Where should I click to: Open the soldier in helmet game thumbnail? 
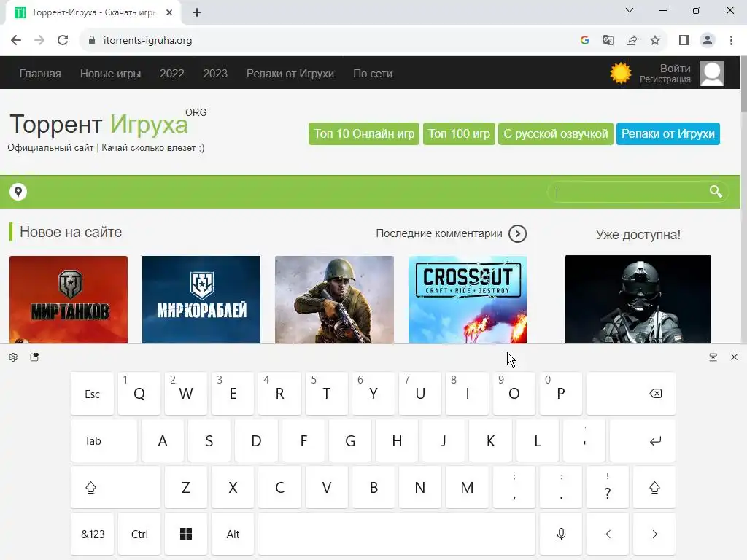(334, 300)
